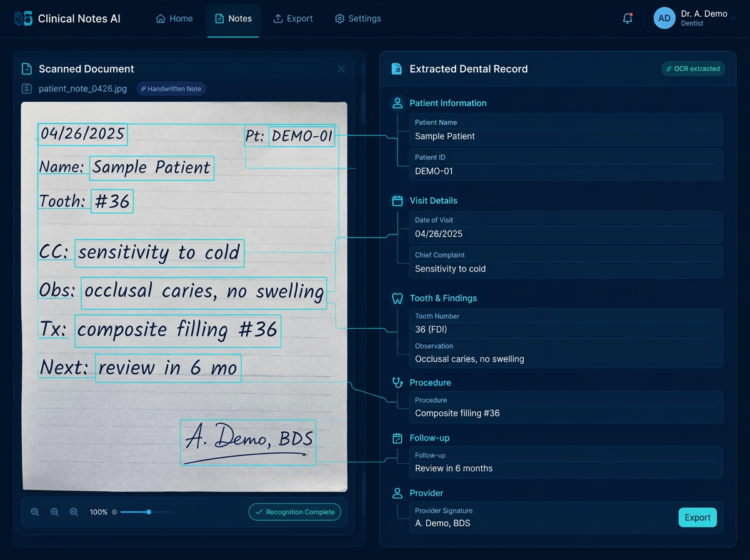The width and height of the screenshot is (750, 560).
Task: Click the Clinical Notes AI logo icon
Action: tap(23, 19)
